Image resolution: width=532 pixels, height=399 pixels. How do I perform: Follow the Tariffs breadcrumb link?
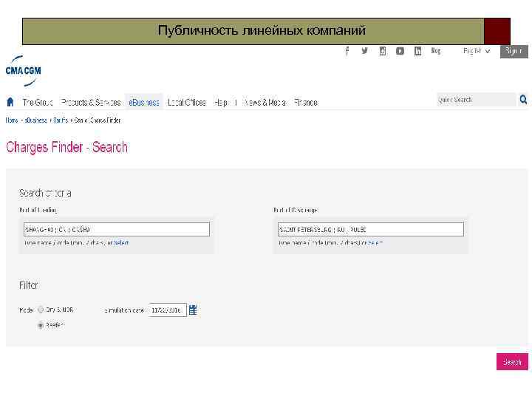point(61,120)
